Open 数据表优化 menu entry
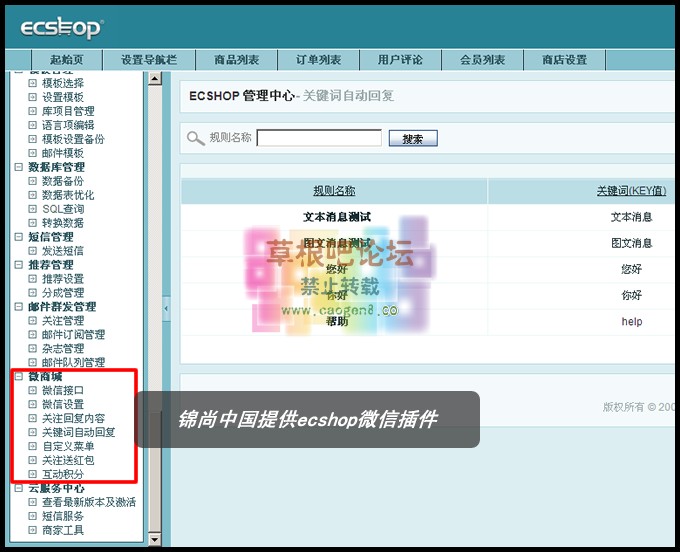680x552 pixels. 68,195
